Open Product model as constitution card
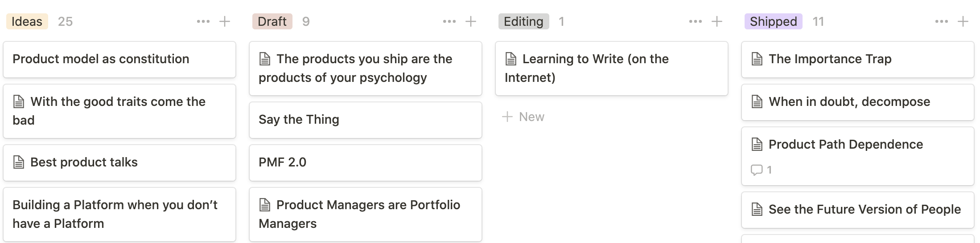This screenshot has height=243, width=980. (x=119, y=59)
